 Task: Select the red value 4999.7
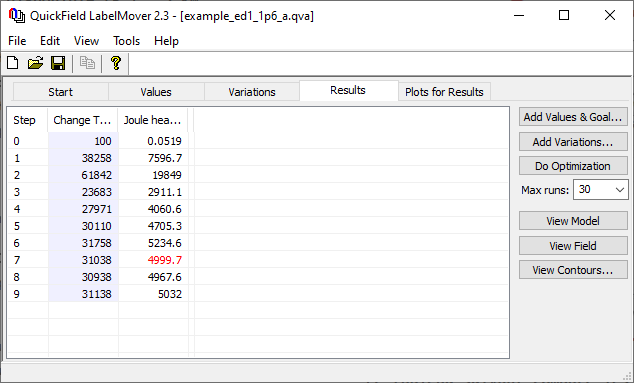165,260
